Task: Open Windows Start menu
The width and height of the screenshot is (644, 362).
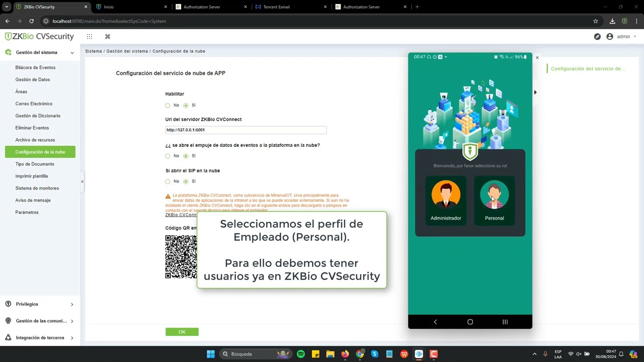Action: point(211,354)
